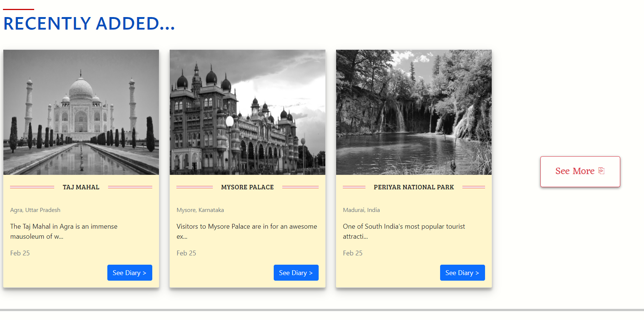Image resolution: width=644 pixels, height=320 pixels.
Task: Click the 'Visitors to Mysore Palace' description excerpt
Action: [x=247, y=231]
